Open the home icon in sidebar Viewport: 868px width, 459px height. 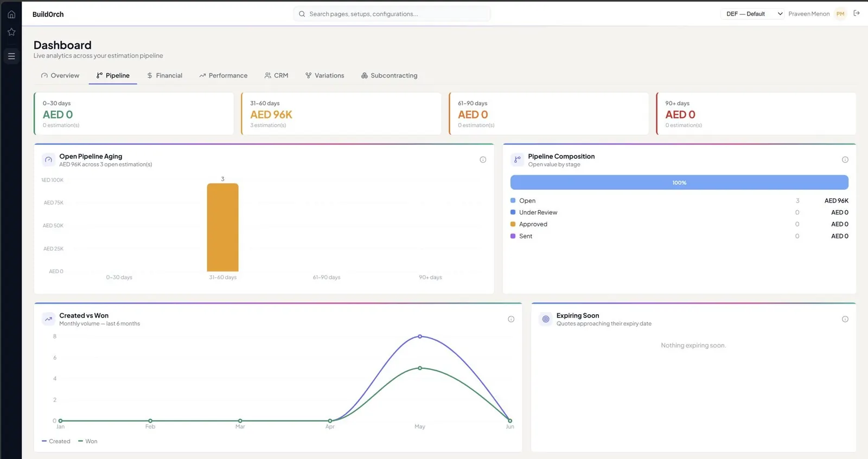(x=11, y=14)
